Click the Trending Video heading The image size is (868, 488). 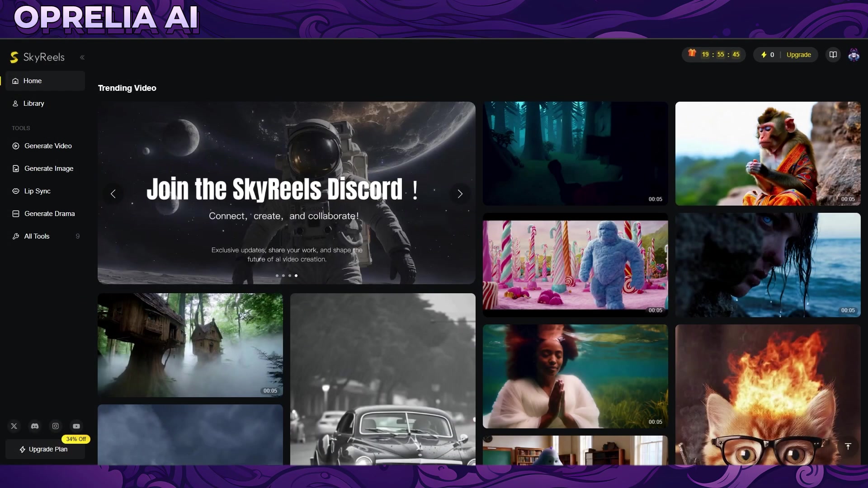point(127,88)
